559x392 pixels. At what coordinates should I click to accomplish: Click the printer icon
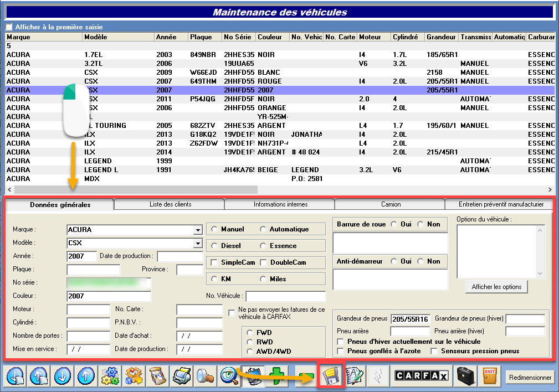point(181,376)
